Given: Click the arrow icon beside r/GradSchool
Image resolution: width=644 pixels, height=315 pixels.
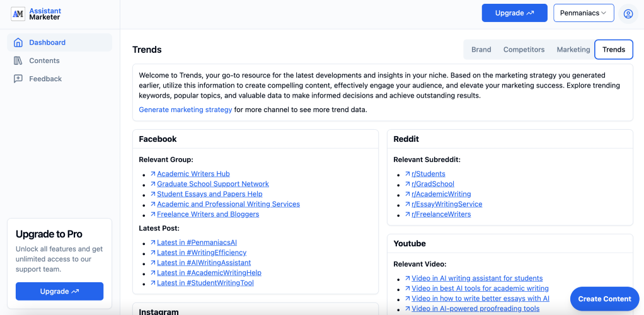Looking at the screenshot, I should (x=408, y=184).
